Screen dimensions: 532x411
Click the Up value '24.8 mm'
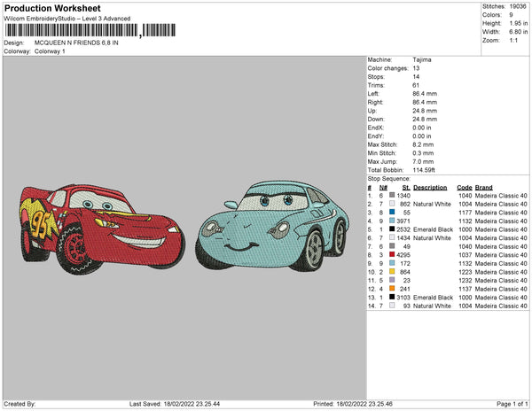click(x=425, y=111)
